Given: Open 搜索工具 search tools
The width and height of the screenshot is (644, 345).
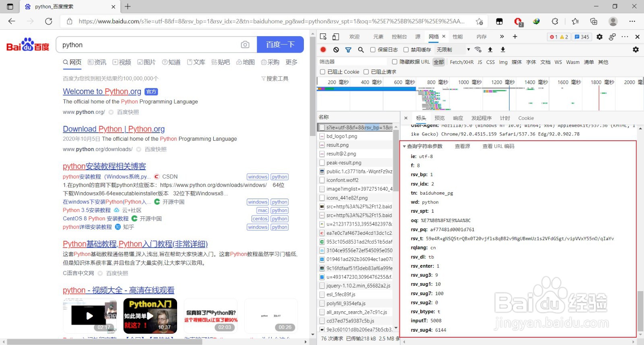Looking at the screenshot, I should (275, 78).
